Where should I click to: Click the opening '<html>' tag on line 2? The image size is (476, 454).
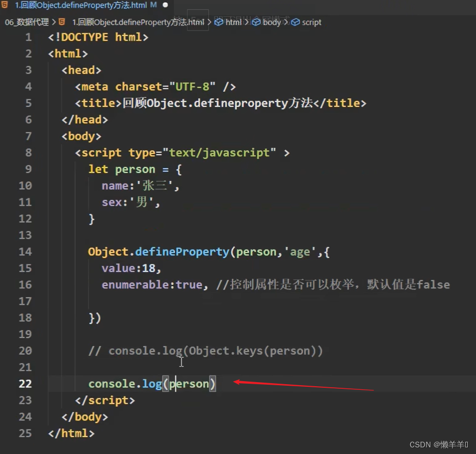pyautogui.click(x=68, y=54)
